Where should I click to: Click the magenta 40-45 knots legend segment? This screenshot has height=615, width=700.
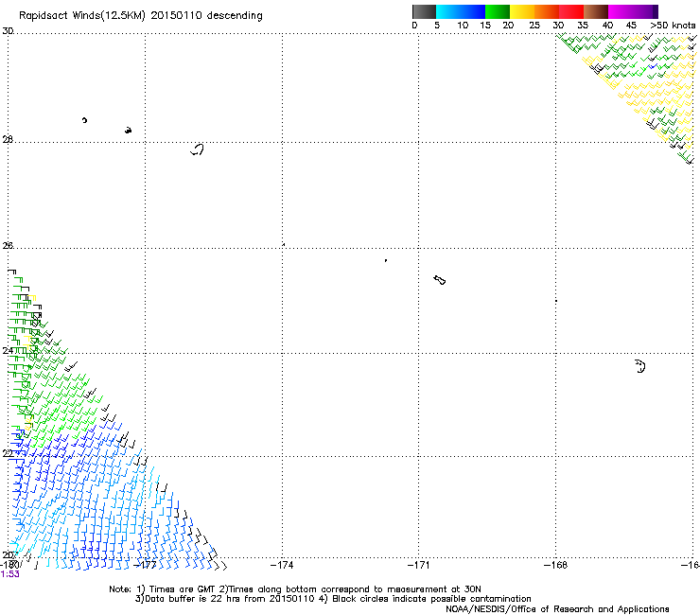pos(621,11)
